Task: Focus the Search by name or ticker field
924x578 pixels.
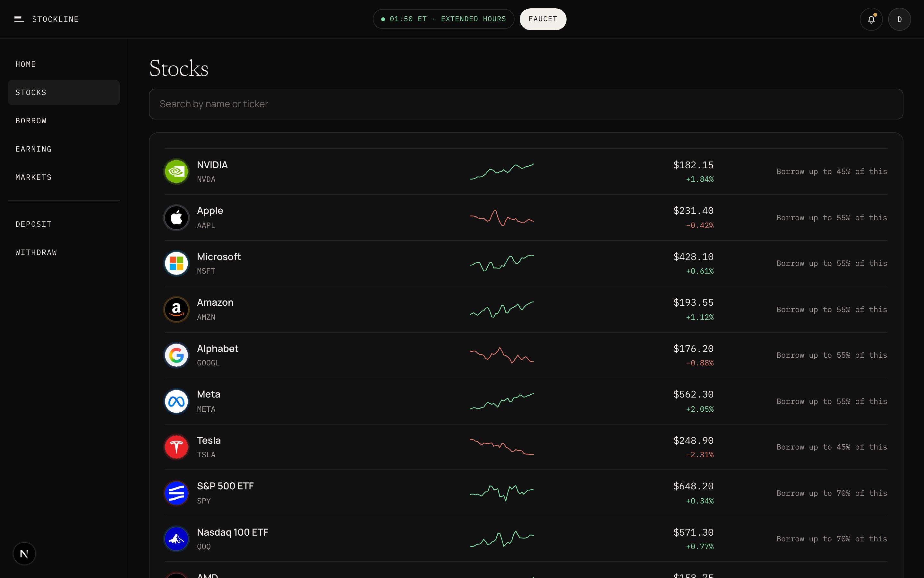Action: tap(526, 104)
